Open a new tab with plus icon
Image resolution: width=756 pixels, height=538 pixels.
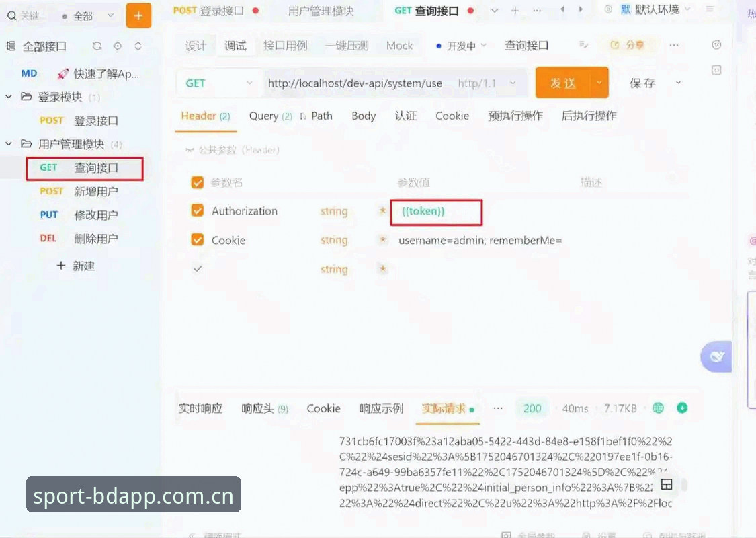click(x=515, y=11)
